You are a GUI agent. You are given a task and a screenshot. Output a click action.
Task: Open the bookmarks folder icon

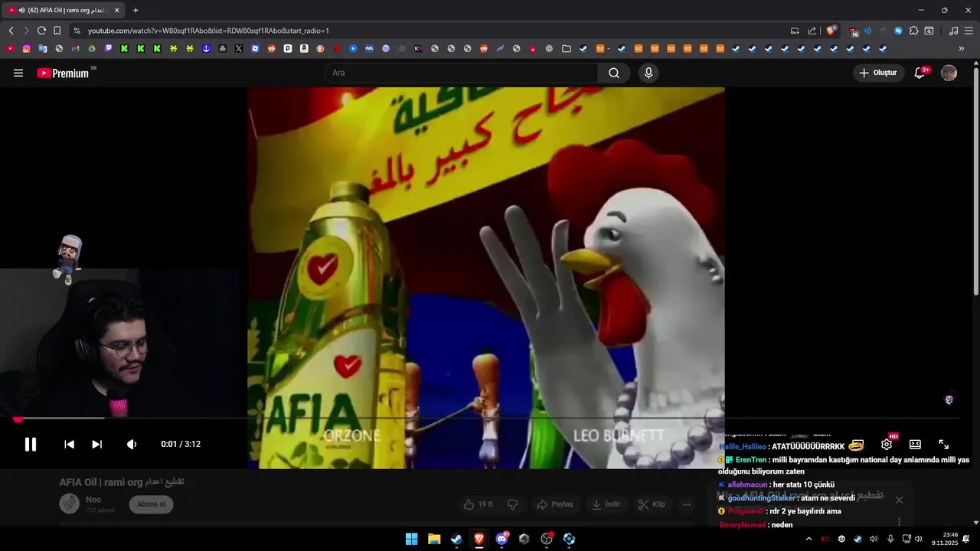(x=567, y=48)
